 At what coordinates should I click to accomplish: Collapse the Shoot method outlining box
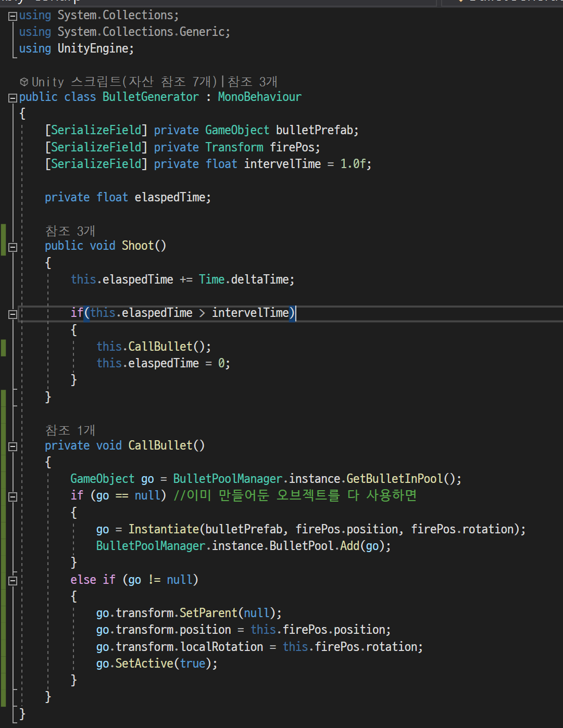(12, 247)
